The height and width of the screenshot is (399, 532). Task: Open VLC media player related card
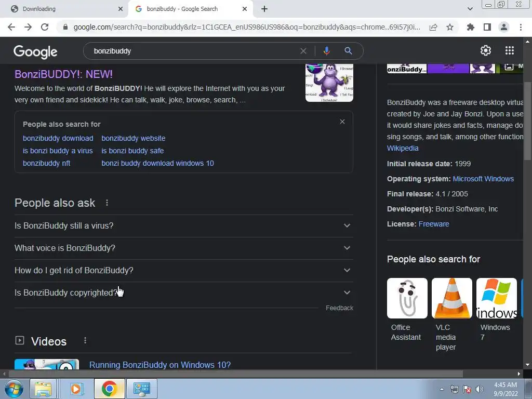tap(451, 314)
